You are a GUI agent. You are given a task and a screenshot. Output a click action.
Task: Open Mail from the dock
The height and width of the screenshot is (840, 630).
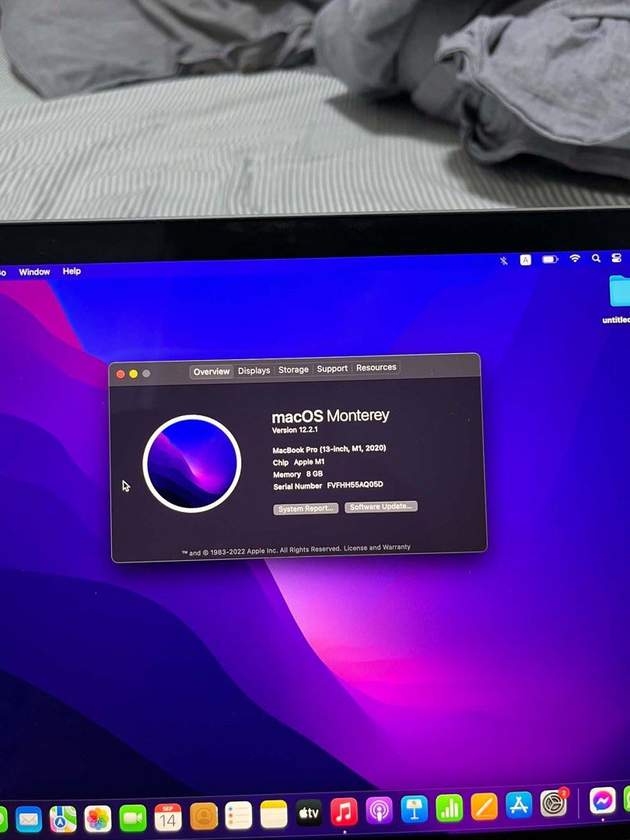[x=29, y=820]
